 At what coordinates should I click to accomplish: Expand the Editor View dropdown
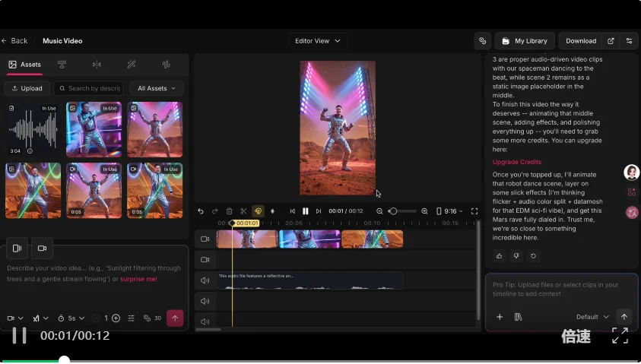[317, 41]
